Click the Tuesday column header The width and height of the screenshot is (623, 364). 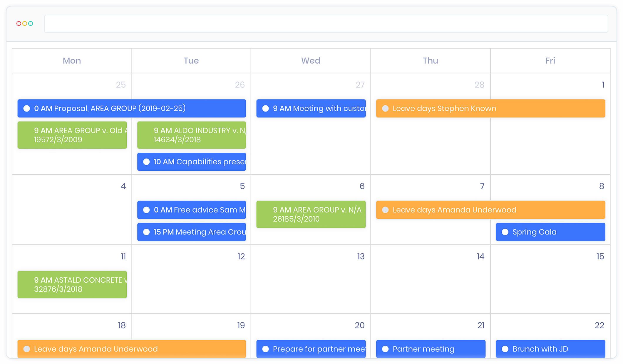point(191,61)
